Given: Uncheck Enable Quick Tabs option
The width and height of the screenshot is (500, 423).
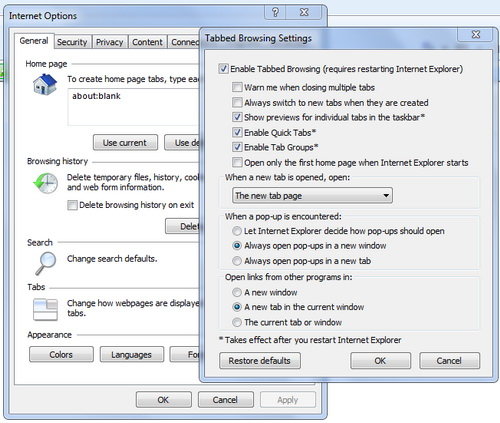Looking at the screenshot, I should coord(237,132).
